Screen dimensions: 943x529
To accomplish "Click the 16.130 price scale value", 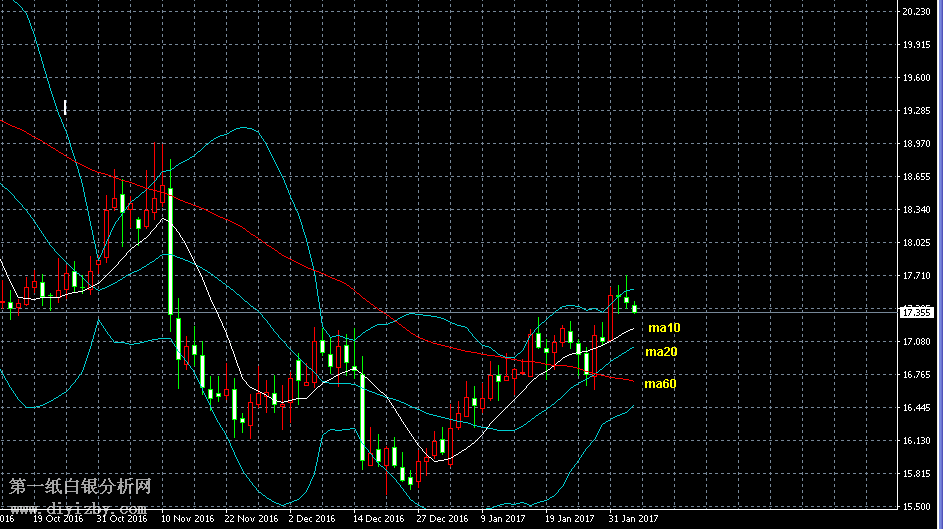I will point(917,441).
